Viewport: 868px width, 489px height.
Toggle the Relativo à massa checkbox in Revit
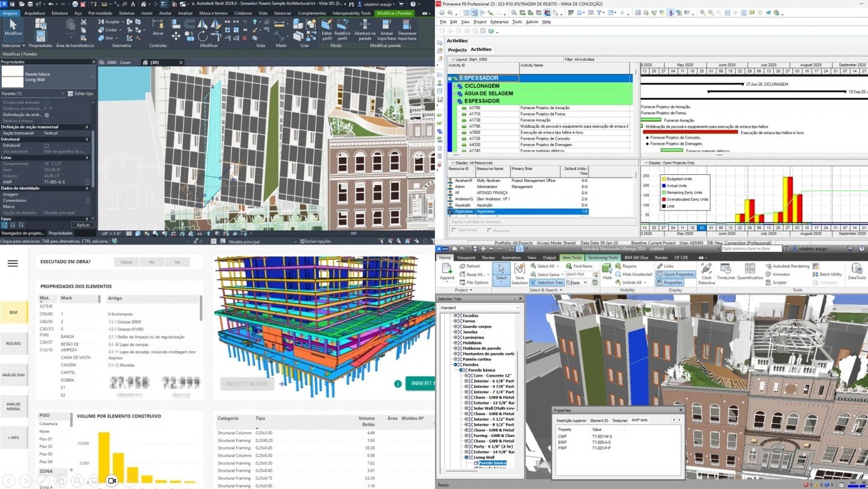[x=47, y=121]
